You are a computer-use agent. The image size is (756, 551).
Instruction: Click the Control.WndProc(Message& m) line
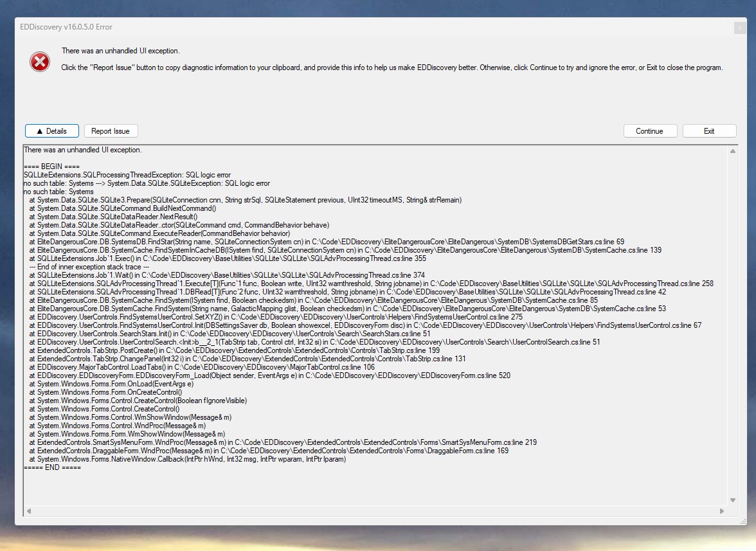point(117,426)
